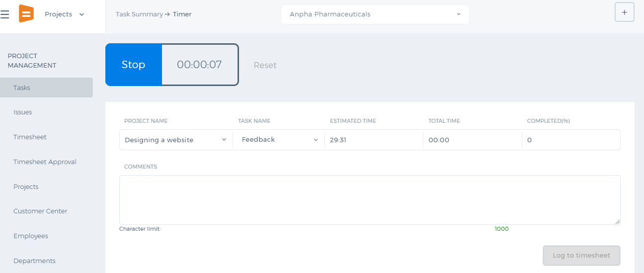The image size is (644, 273).
Task: Go to Task Summary breadcrumb
Action: (139, 14)
